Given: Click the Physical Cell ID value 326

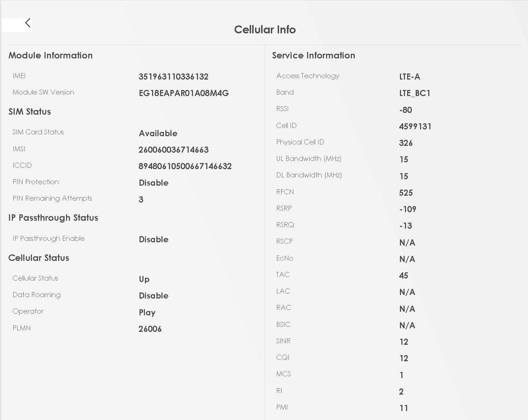Looking at the screenshot, I should (x=406, y=143).
